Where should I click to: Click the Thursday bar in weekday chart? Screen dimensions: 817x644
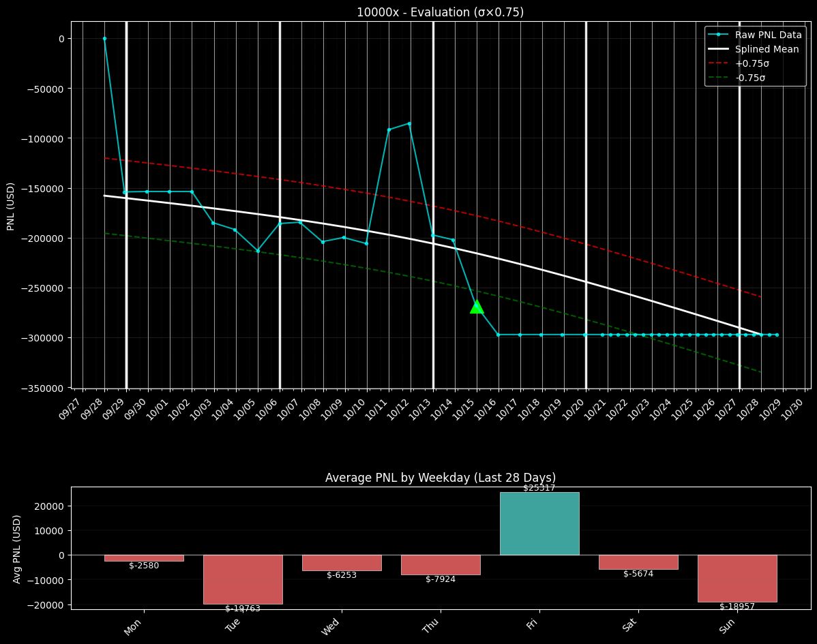pos(441,565)
